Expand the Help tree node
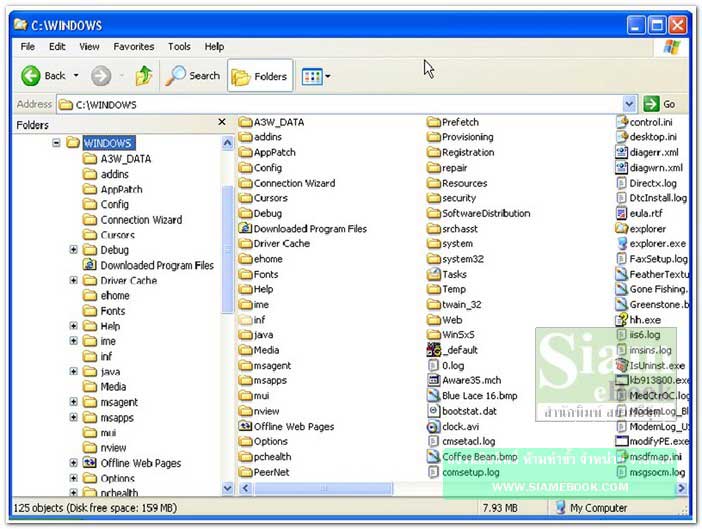 (x=73, y=326)
